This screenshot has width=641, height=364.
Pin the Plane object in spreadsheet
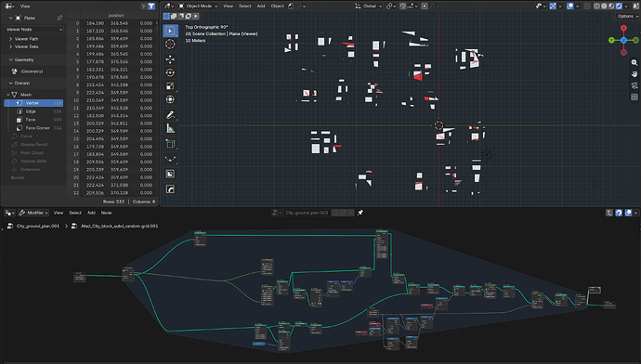(59, 18)
